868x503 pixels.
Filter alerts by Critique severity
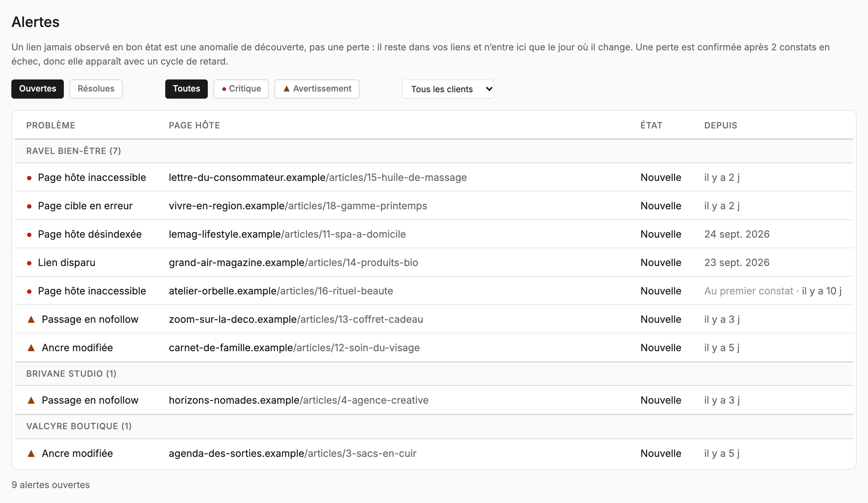(x=241, y=89)
